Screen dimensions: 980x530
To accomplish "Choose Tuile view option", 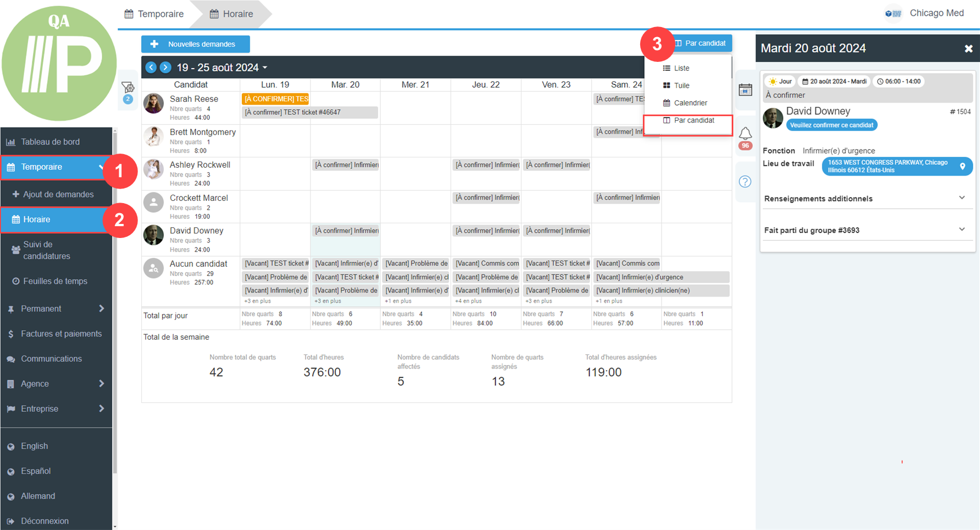I will click(x=681, y=86).
